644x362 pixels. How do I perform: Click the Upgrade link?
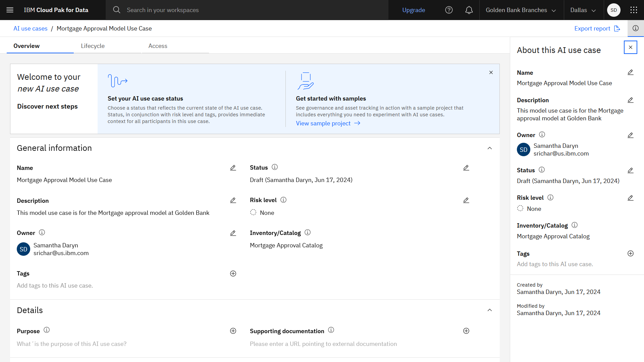tap(414, 10)
